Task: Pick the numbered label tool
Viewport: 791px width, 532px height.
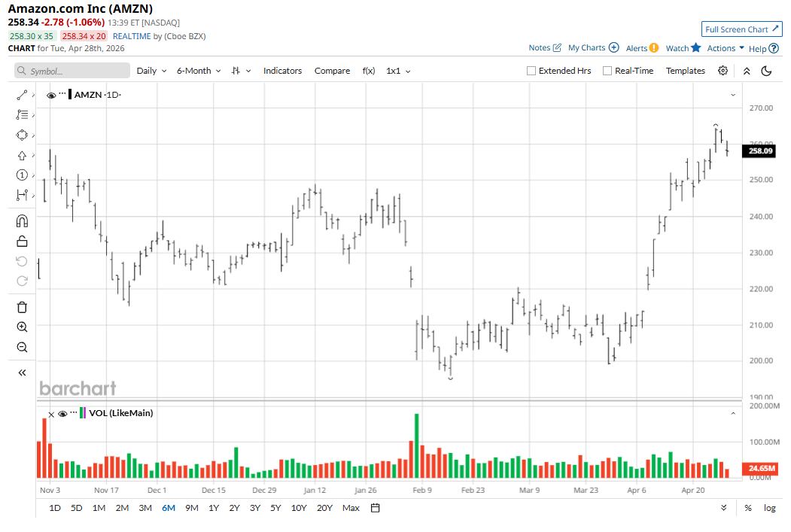Action: (x=22, y=175)
